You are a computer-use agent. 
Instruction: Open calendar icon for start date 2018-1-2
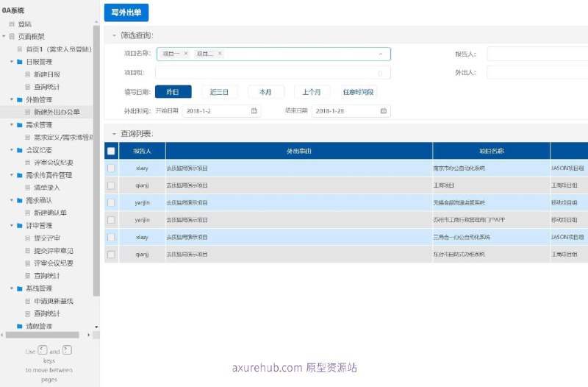pos(254,111)
